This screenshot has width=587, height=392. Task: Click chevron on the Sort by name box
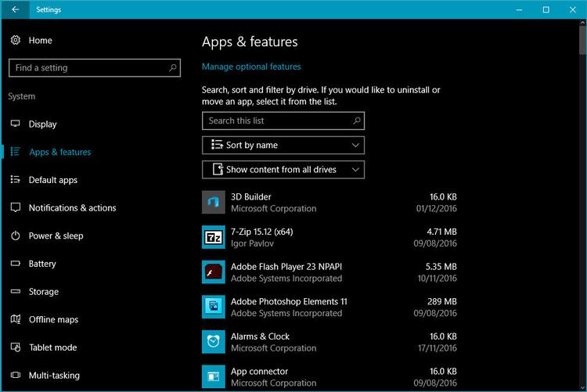355,146
